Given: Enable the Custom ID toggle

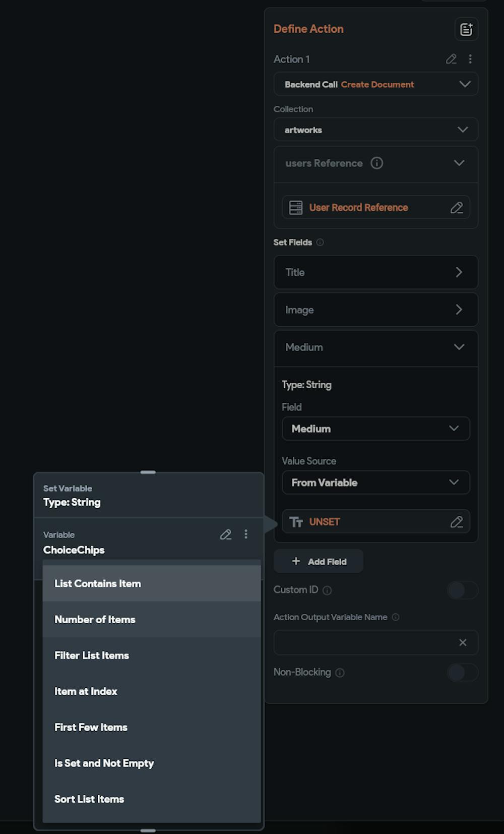Looking at the screenshot, I should [462, 590].
